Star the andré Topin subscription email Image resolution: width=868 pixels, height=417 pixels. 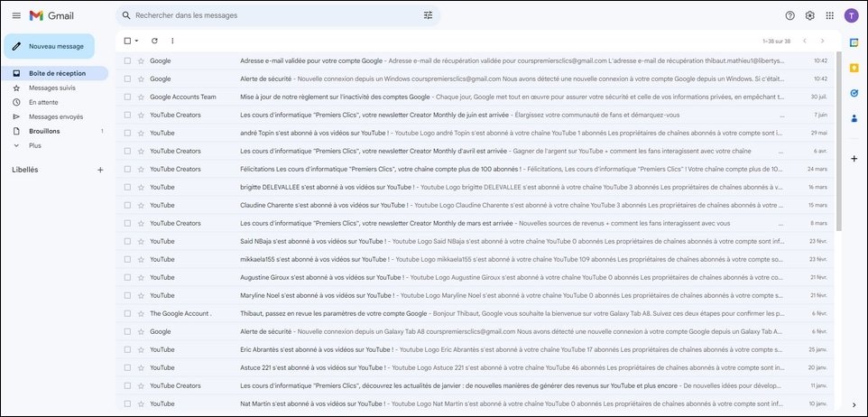(141, 133)
